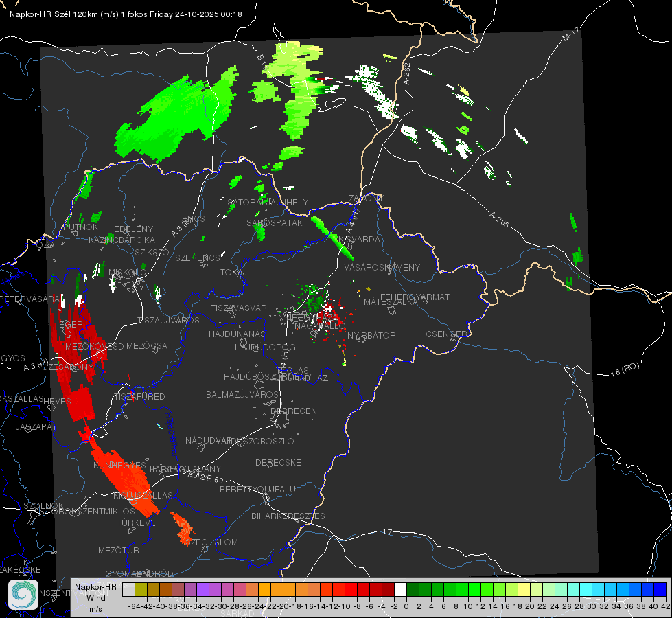
Task: Select the white zero-velocity legend swatch
Action: coord(400,590)
